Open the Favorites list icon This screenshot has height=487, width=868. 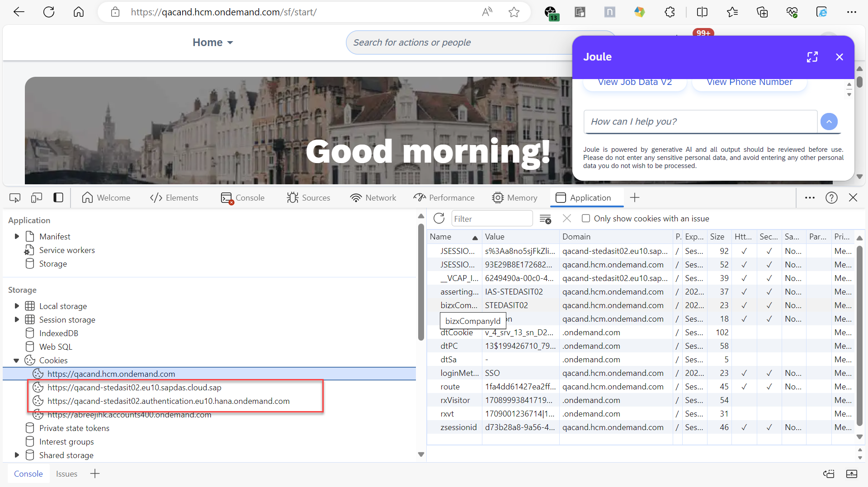point(732,12)
